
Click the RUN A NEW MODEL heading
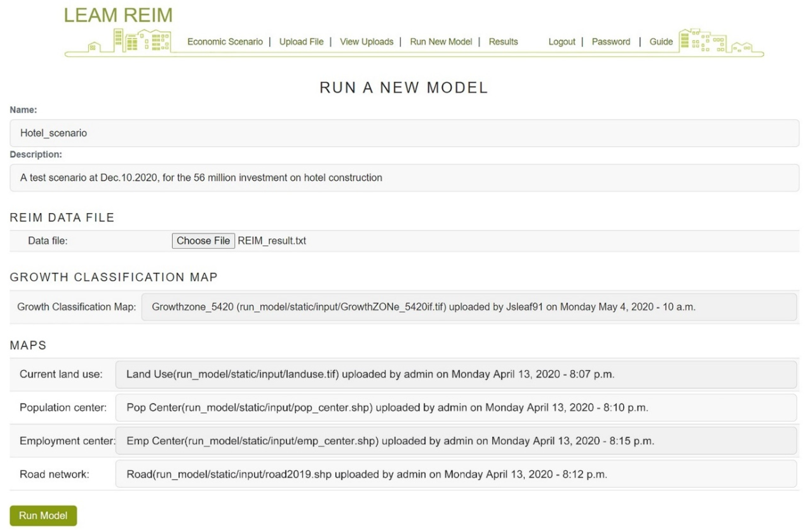tap(404, 88)
